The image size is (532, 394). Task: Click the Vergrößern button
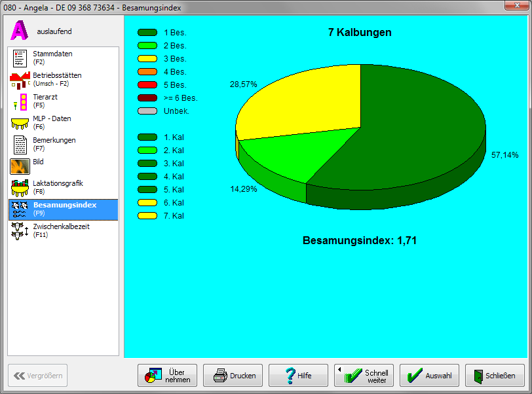point(37,376)
